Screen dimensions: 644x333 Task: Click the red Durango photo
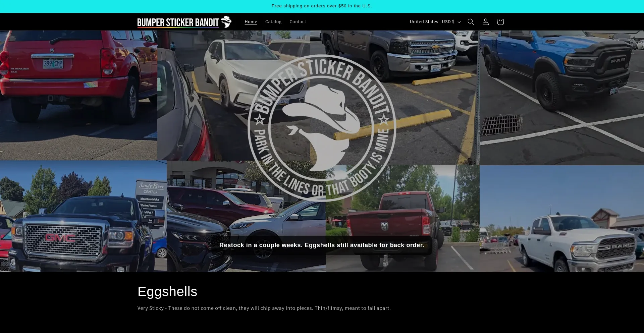pos(78,95)
